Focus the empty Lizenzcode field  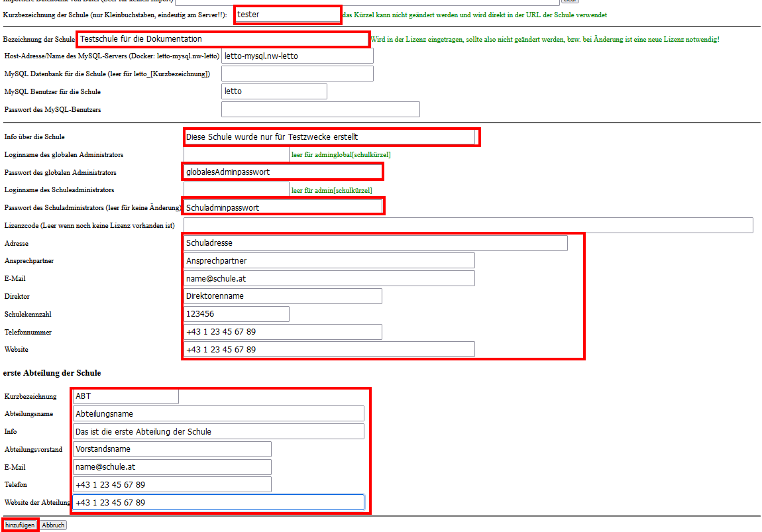pyautogui.click(x=468, y=225)
